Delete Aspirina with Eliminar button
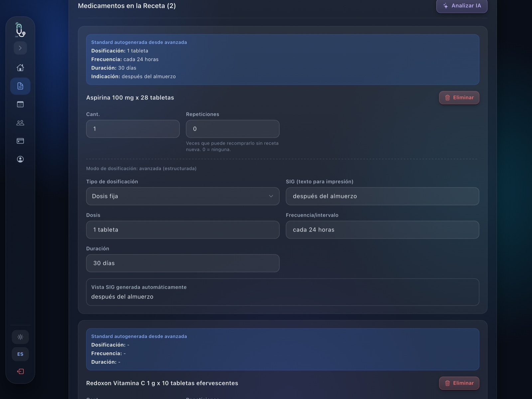The image size is (532, 399). point(459,98)
